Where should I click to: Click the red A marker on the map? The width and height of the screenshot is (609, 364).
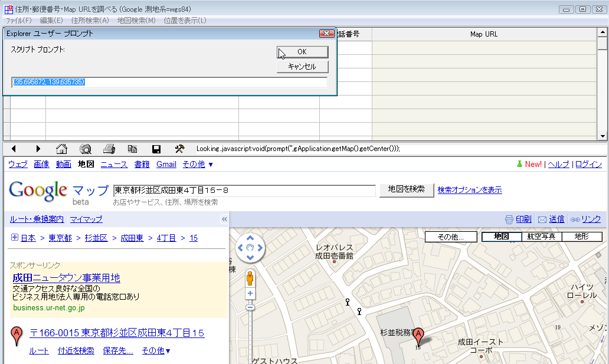point(418,337)
